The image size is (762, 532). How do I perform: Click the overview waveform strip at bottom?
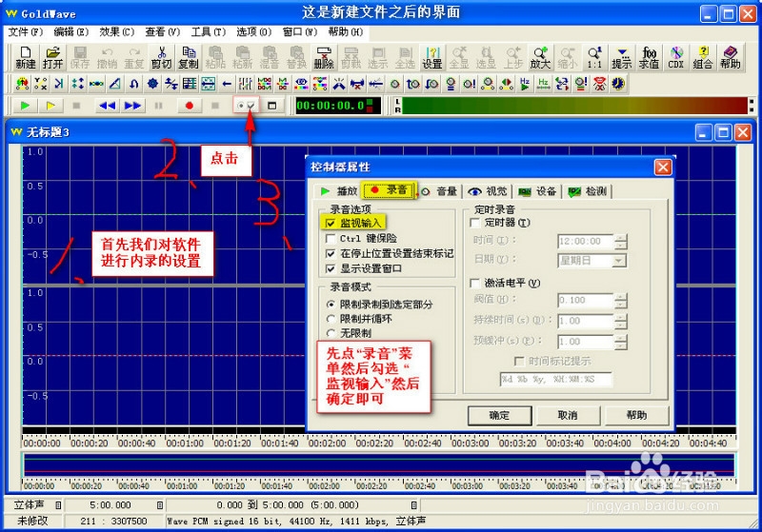point(379,465)
